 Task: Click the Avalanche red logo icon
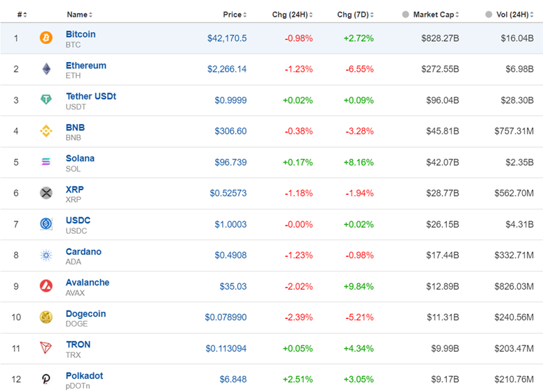point(46,286)
